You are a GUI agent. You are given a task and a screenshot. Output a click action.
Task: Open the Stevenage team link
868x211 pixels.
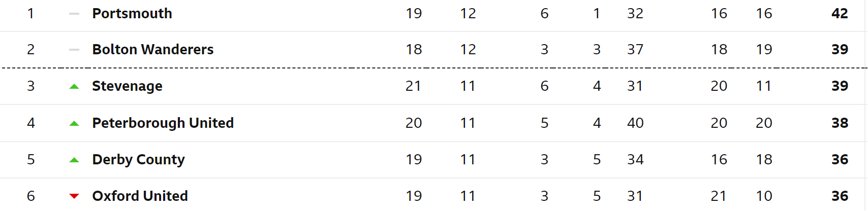click(x=127, y=86)
